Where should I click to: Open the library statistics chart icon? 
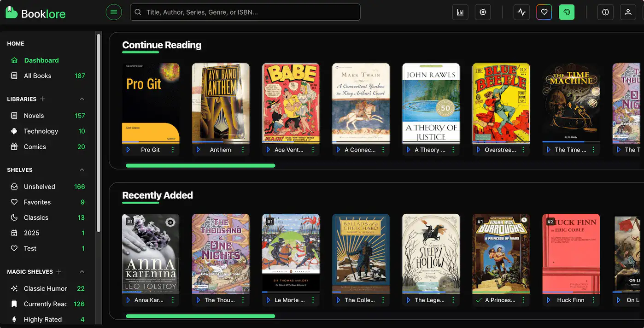(x=460, y=12)
